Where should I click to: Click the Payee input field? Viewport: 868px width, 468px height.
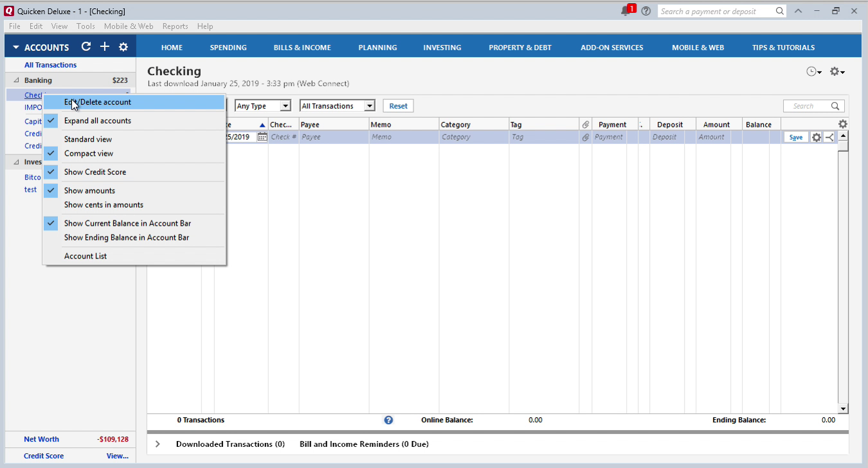(334, 137)
